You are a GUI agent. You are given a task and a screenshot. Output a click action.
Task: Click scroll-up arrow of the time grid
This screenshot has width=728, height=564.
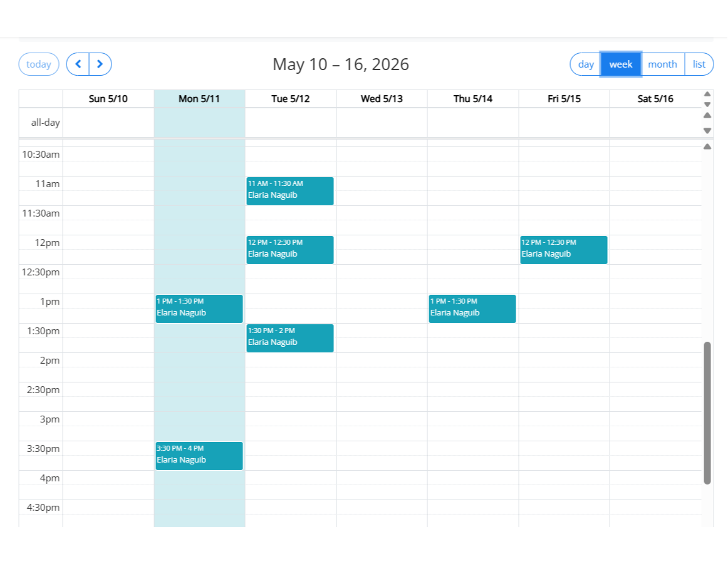coord(707,146)
